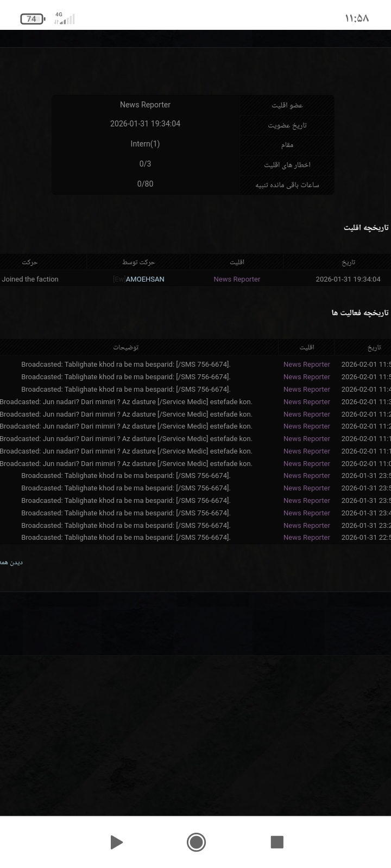Tap the 4G signal strength icon
Image resolution: width=391 pixels, height=868 pixels.
tap(65, 19)
